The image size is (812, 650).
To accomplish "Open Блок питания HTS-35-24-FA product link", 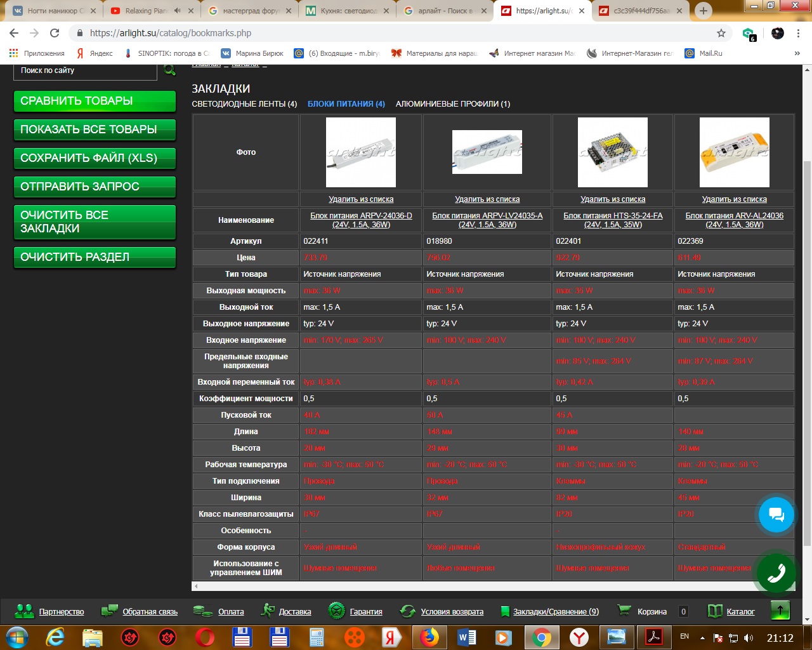I will point(613,220).
